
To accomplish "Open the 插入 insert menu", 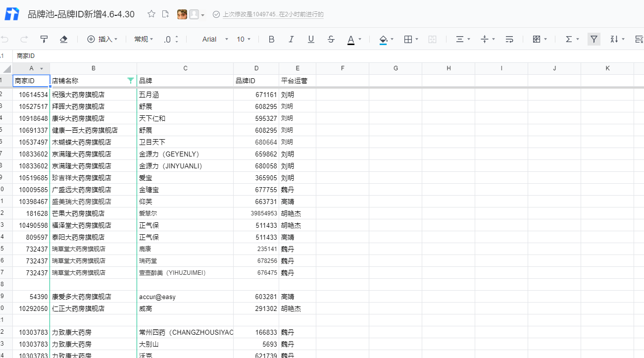I will (102, 39).
